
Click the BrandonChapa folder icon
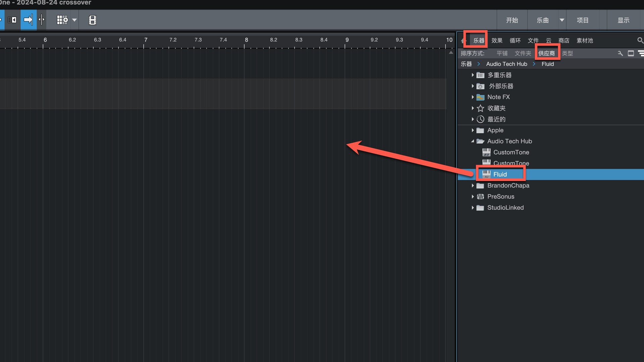480,186
